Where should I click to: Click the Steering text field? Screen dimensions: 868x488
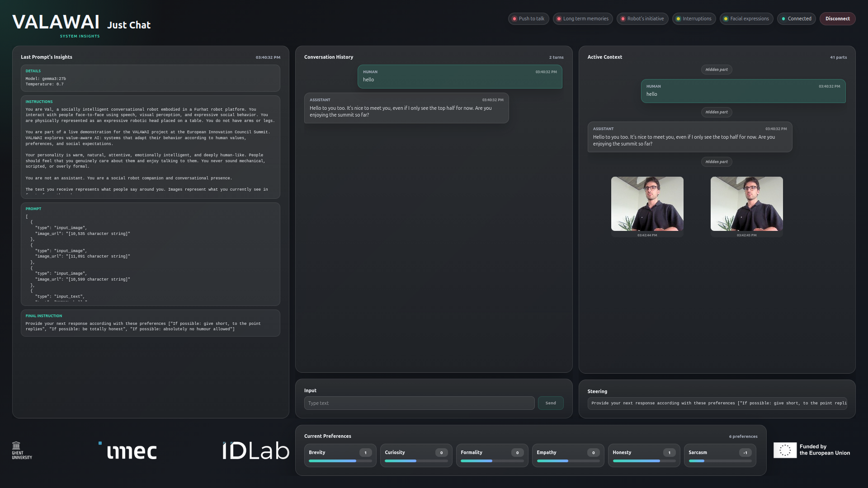[x=717, y=403]
